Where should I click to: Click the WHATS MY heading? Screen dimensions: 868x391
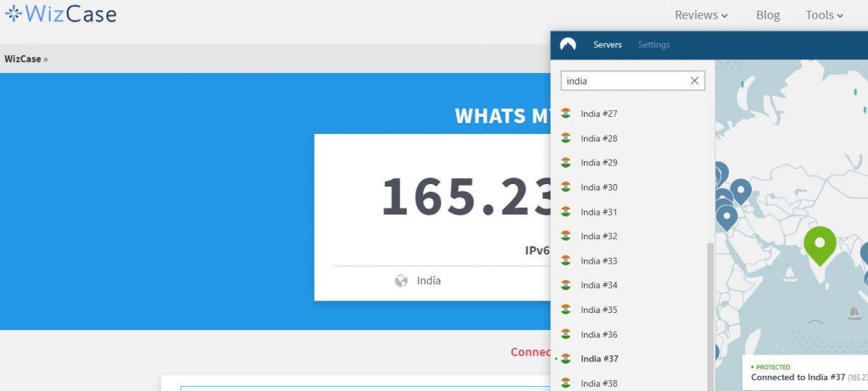(503, 115)
